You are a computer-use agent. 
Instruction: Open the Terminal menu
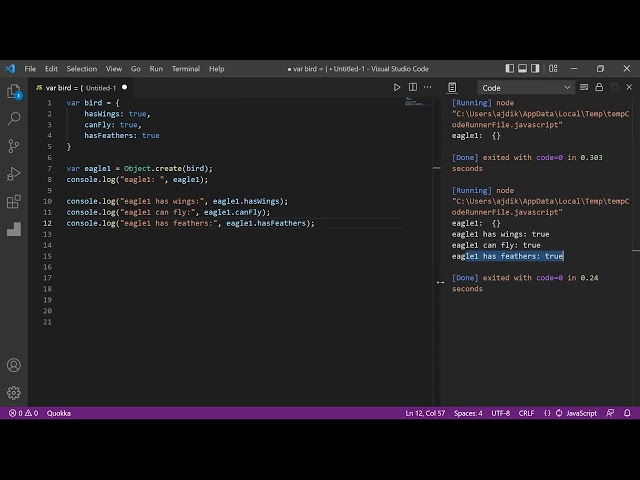click(186, 69)
